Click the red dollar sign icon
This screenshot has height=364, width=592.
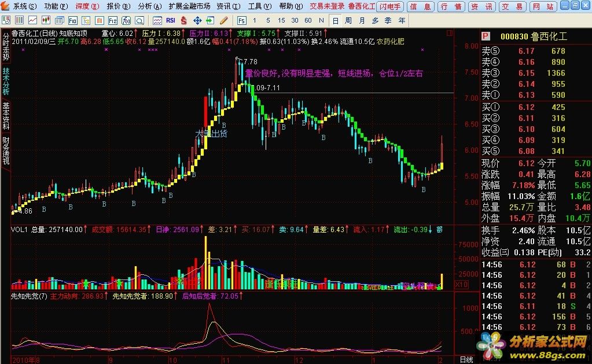184,20
